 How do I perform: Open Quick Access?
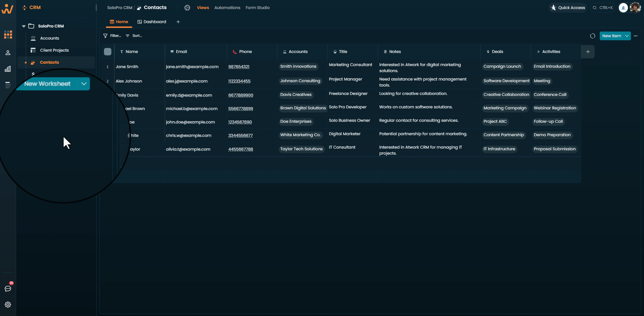click(568, 8)
